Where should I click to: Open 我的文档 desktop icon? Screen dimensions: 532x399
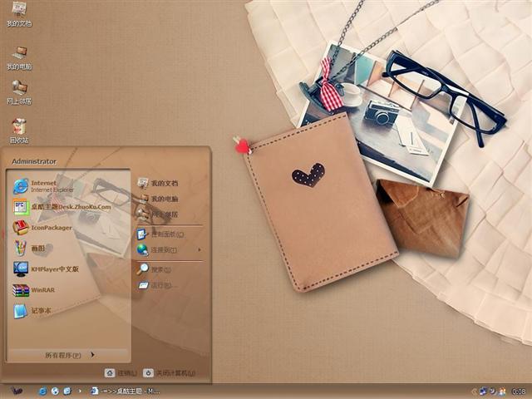pos(18,14)
